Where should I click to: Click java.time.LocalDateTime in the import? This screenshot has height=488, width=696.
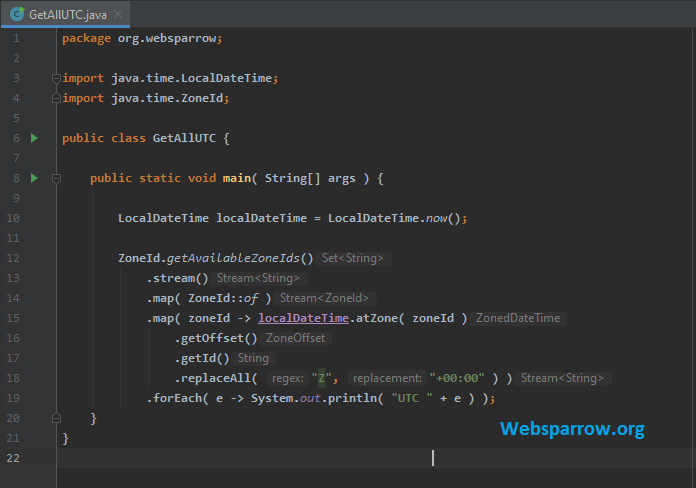tap(191, 78)
